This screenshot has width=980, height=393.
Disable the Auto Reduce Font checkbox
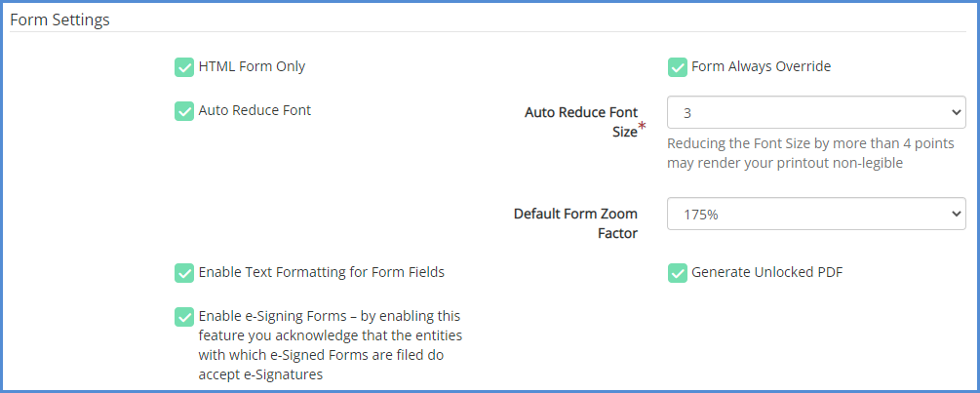click(x=184, y=111)
